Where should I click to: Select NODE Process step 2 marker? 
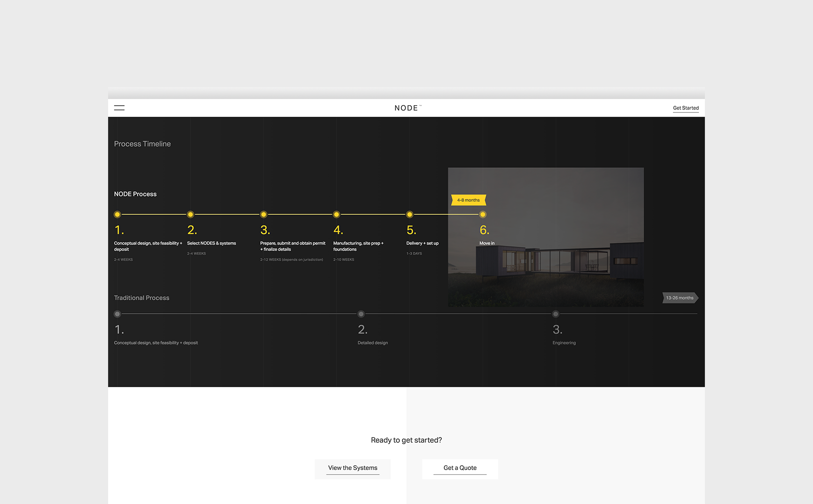pos(190,215)
